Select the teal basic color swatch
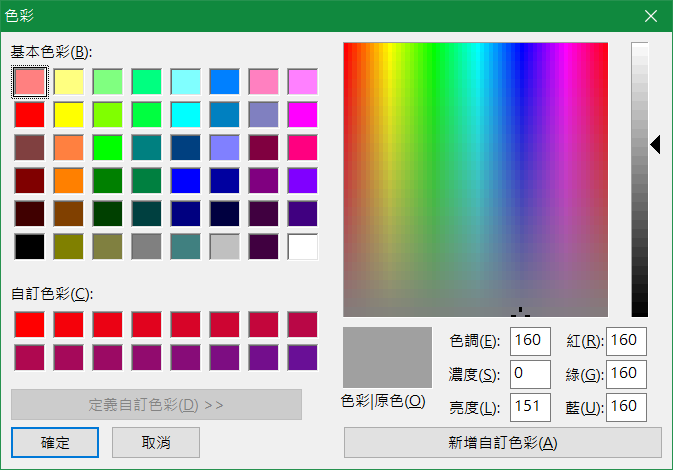The height and width of the screenshot is (470, 673). 146,148
